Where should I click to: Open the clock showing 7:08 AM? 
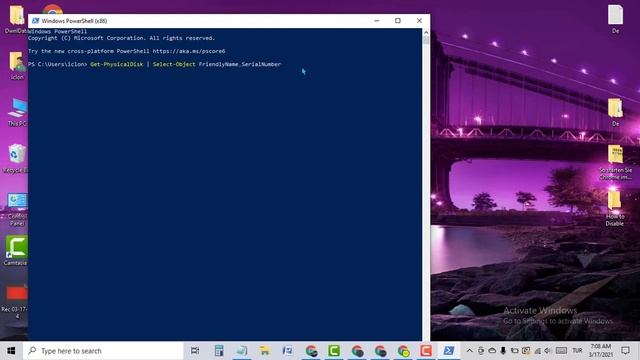601,351
